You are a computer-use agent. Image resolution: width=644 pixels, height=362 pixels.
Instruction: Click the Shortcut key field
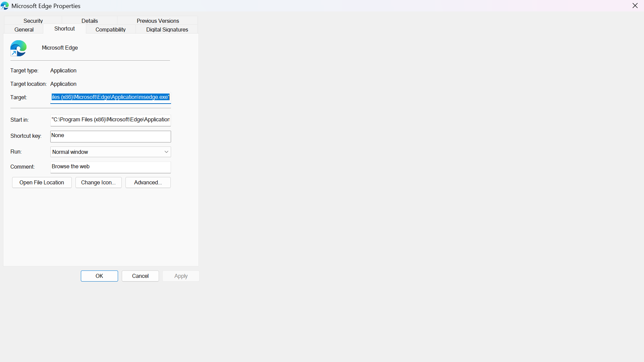[x=111, y=136]
